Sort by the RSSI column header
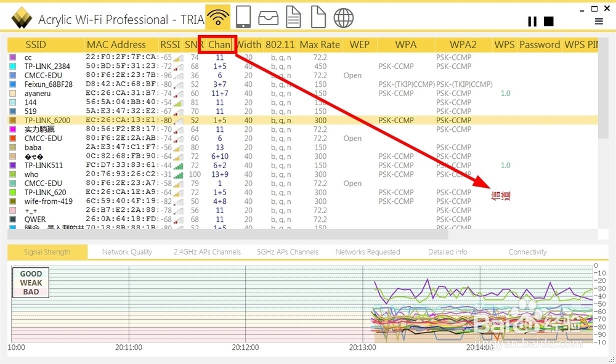Viewport: 616px width, 364px height. click(170, 45)
